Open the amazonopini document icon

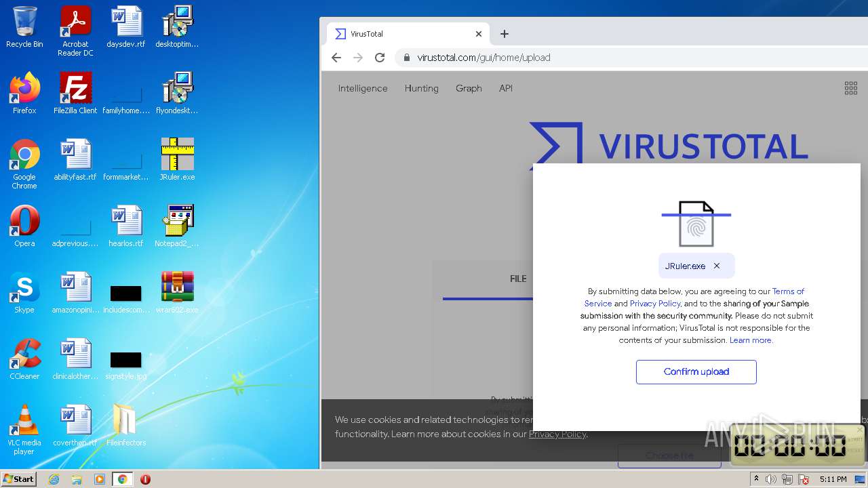(x=75, y=293)
